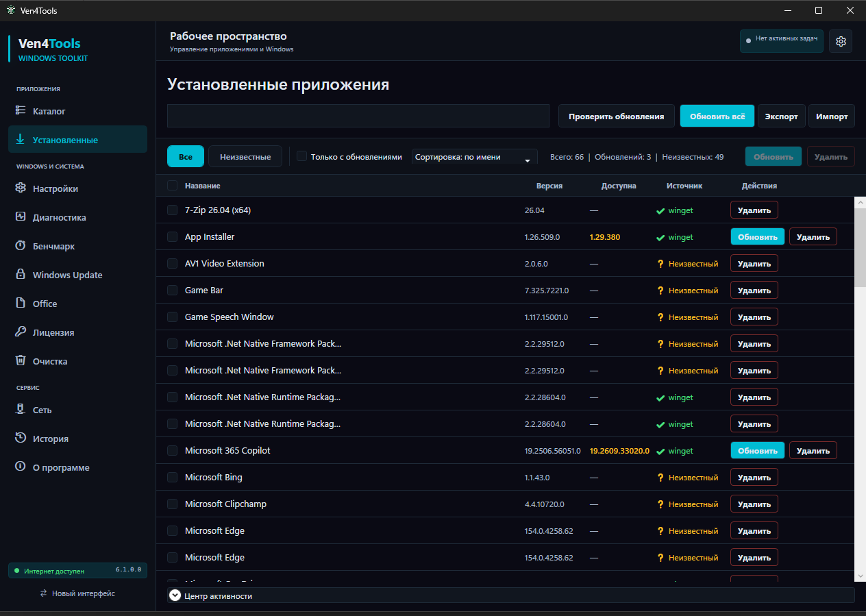Click the Office document icon
Screen dimensions: 866x616
click(21, 304)
